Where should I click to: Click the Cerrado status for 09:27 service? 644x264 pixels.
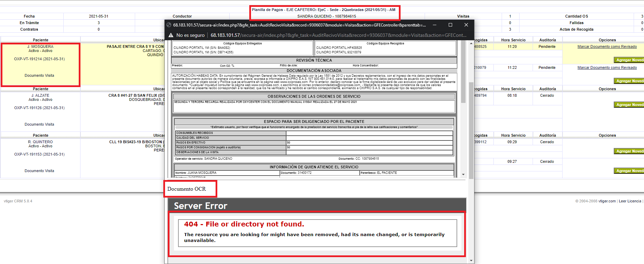coord(547,161)
